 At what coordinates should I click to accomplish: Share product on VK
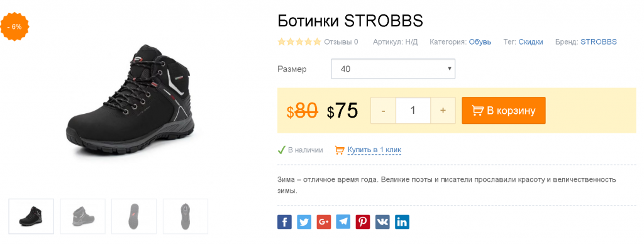(382, 222)
